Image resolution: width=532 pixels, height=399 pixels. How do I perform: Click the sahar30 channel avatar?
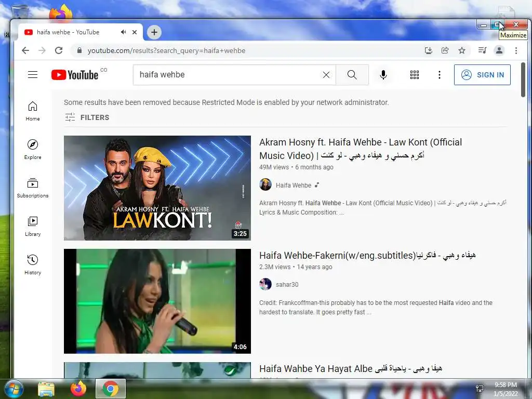(x=265, y=284)
